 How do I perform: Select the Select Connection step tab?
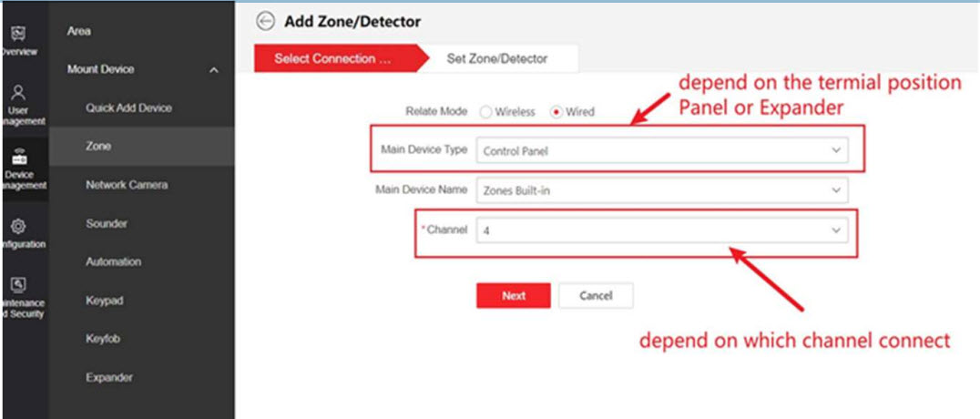(x=333, y=59)
